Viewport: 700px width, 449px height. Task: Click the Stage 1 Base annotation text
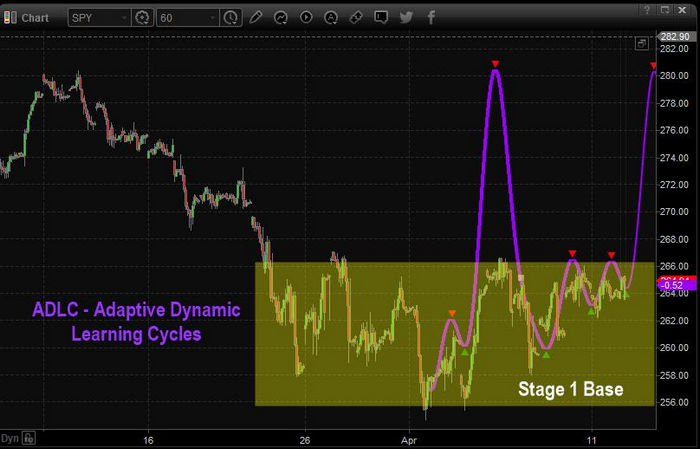(571, 389)
